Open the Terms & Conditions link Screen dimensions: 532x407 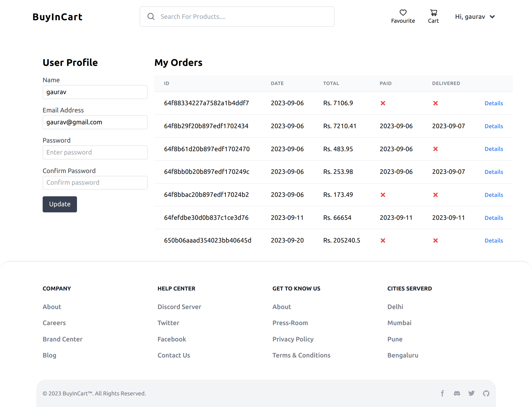click(x=301, y=355)
